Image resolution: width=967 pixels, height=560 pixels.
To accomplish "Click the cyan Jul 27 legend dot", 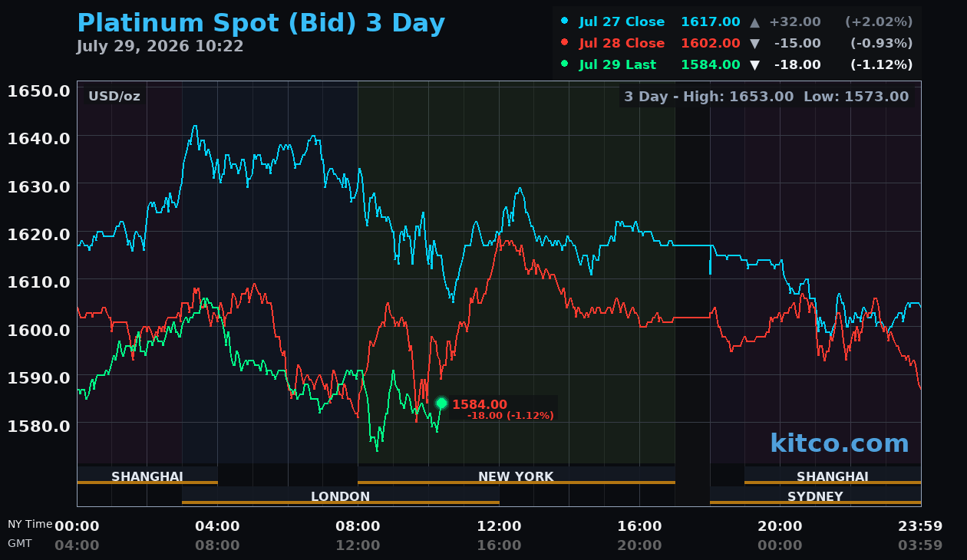I will (x=565, y=21).
